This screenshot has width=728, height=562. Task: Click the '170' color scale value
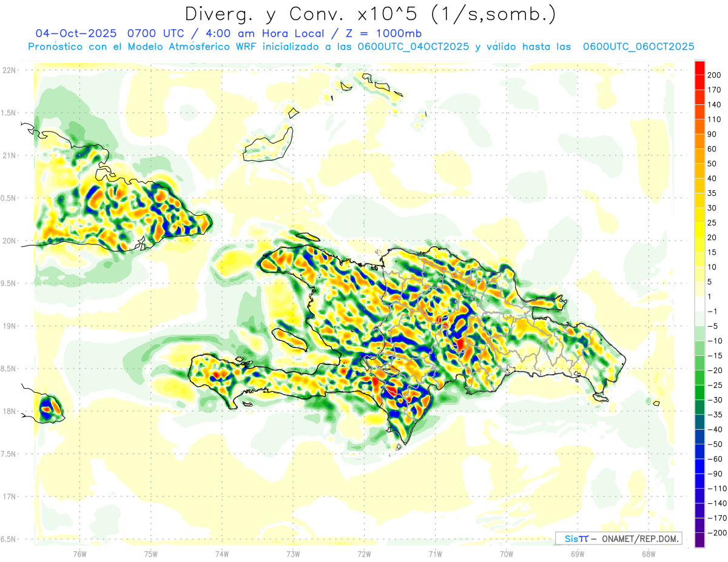click(x=714, y=90)
